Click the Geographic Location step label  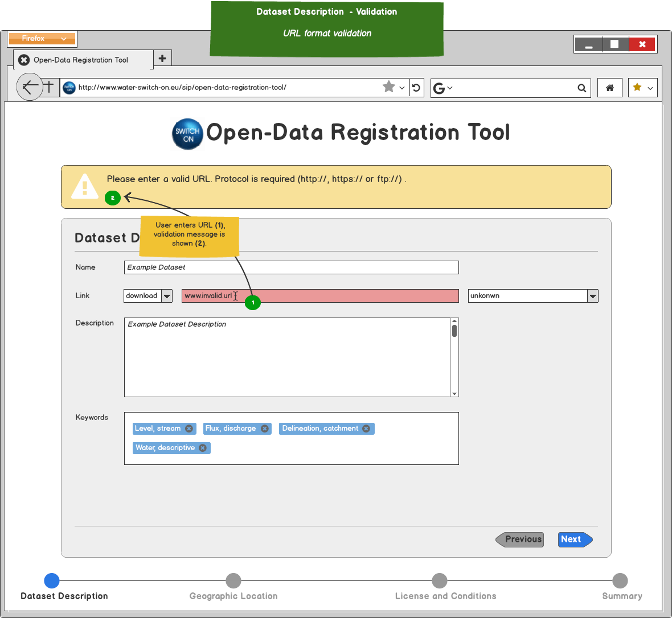(233, 596)
